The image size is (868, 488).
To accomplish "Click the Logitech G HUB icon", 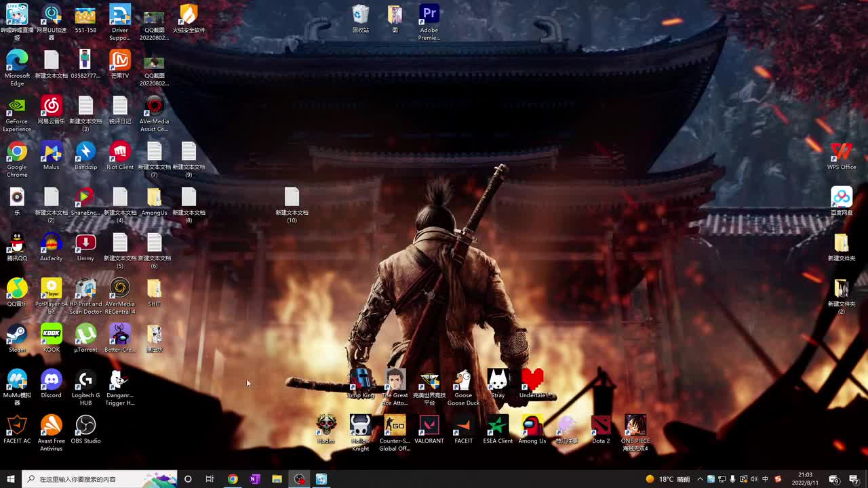I will click(85, 387).
